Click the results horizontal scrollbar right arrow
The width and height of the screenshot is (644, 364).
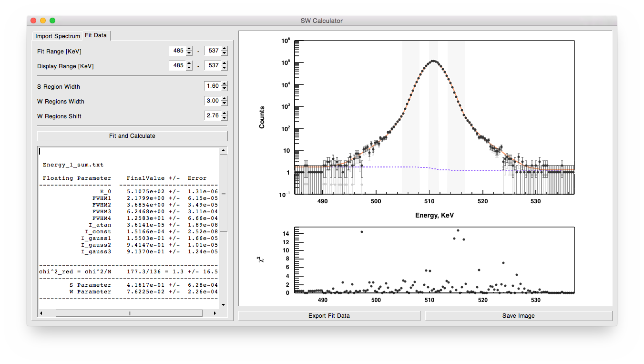click(x=215, y=313)
